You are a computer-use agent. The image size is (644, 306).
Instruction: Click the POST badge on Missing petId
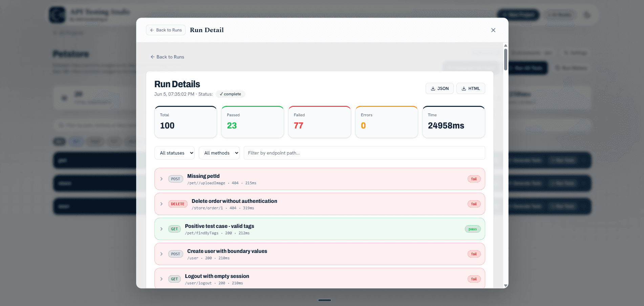[x=176, y=179]
